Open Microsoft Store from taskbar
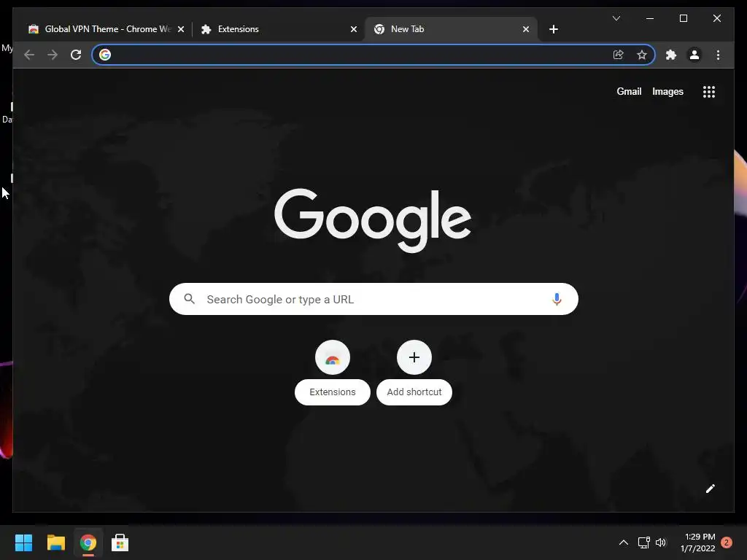Viewport: 747px width, 560px height. pos(120,542)
